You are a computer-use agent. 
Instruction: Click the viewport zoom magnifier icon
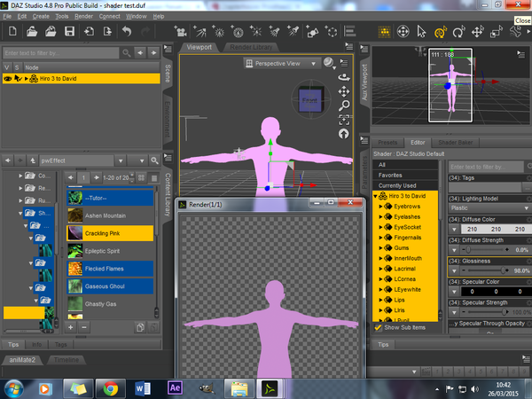coord(344,106)
